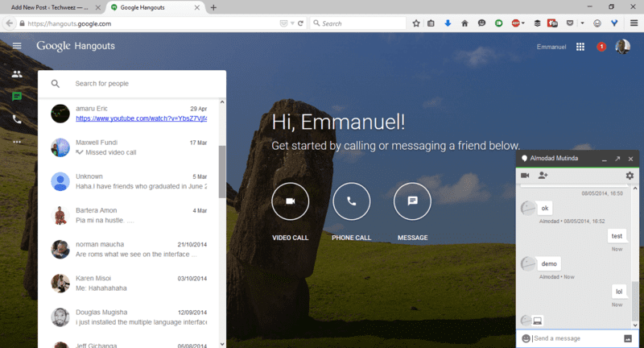Start a Video Call with the camera circle

[x=291, y=201]
